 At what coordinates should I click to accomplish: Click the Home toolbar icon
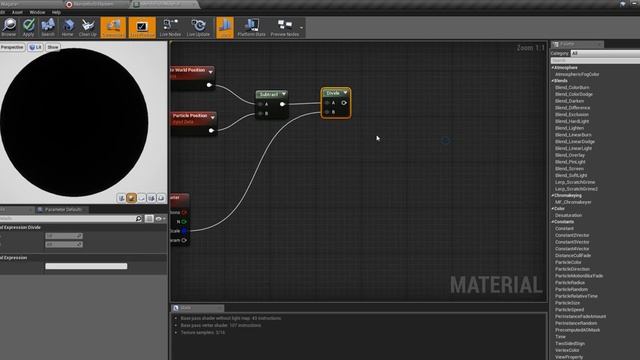[68, 27]
